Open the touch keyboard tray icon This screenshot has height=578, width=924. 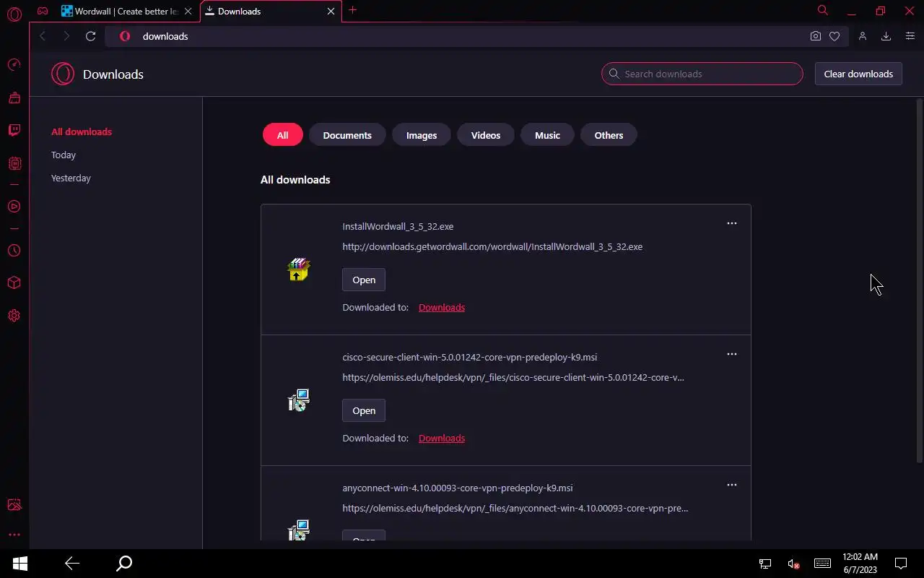tap(822, 564)
